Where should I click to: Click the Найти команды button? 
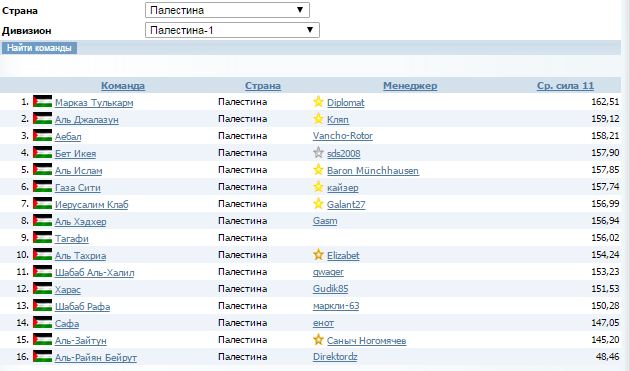pos(39,48)
